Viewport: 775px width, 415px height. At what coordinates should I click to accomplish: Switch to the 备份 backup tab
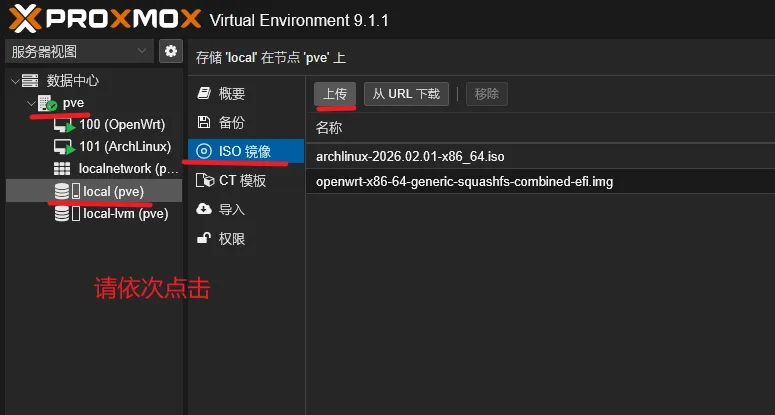231,122
